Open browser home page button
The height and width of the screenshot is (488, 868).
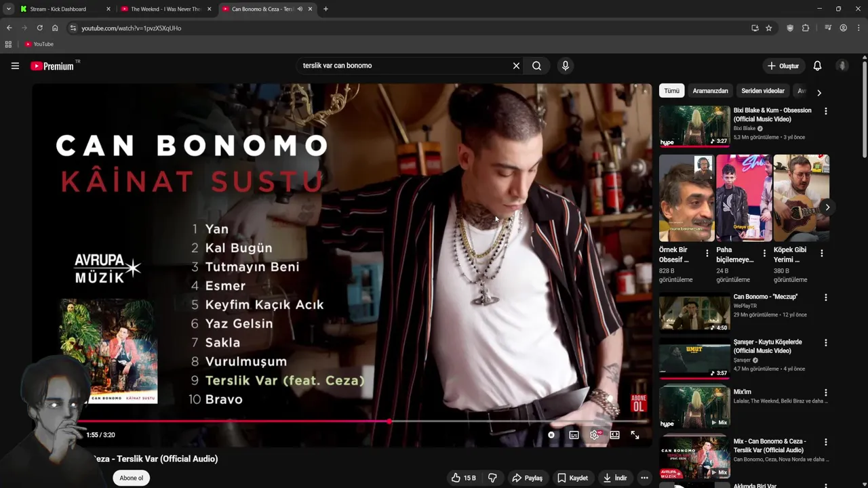55,28
